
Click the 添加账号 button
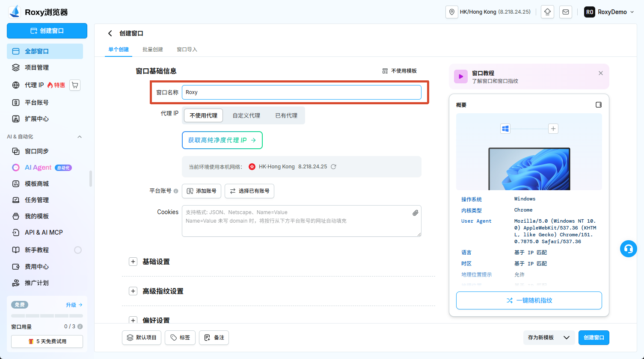pos(202,191)
